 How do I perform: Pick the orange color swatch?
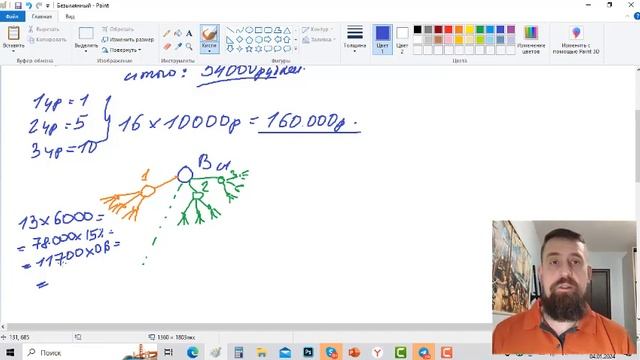click(x=459, y=29)
